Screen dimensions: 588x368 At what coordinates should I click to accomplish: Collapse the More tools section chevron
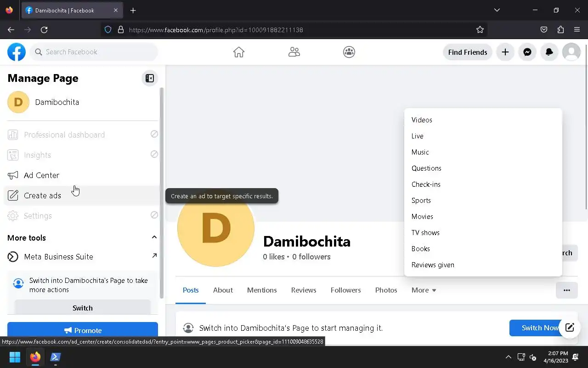154,237
